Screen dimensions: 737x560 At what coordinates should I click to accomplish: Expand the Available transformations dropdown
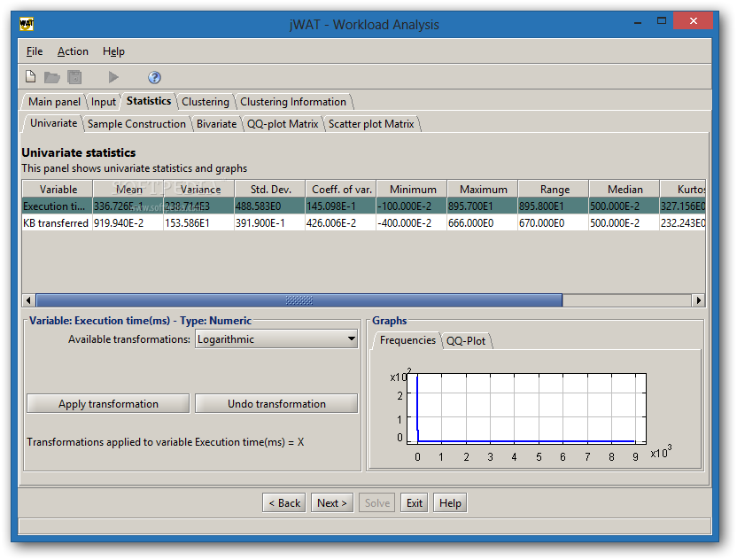(276, 339)
